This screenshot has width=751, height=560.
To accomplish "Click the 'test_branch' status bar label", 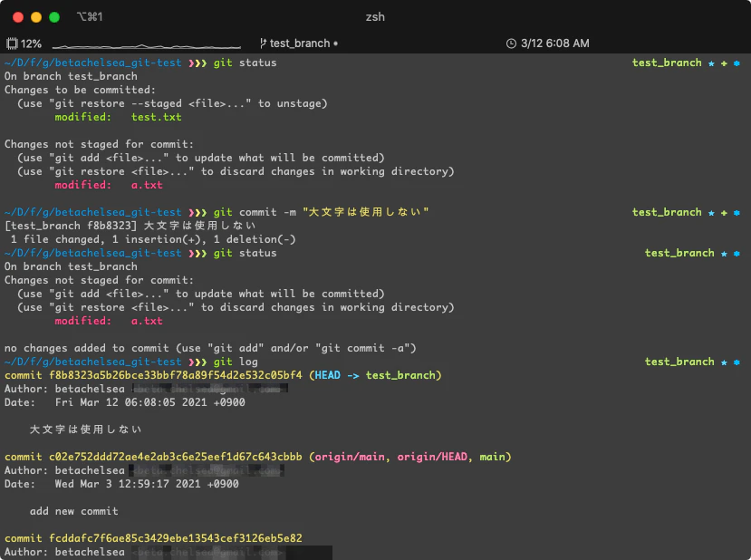I will [300, 43].
